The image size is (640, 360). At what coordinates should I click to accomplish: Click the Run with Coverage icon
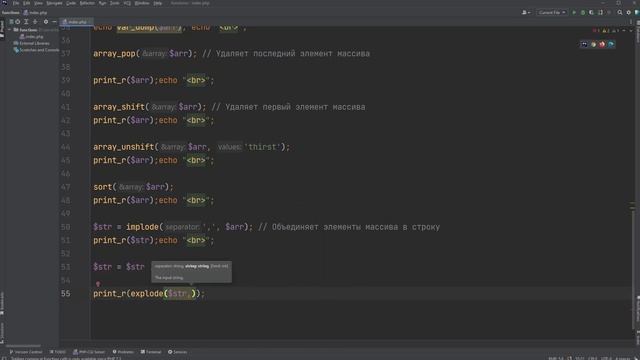tap(591, 13)
